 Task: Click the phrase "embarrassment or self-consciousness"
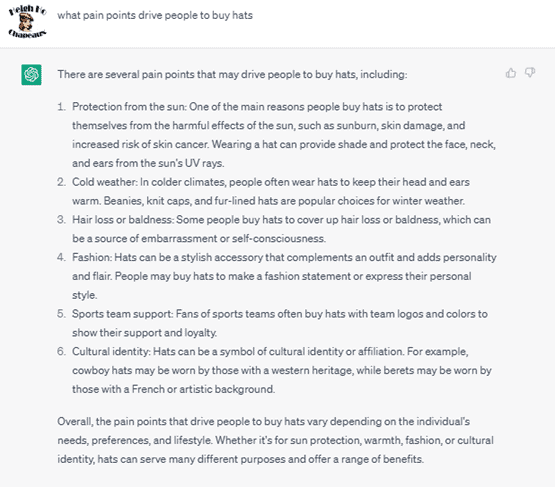[x=233, y=239]
